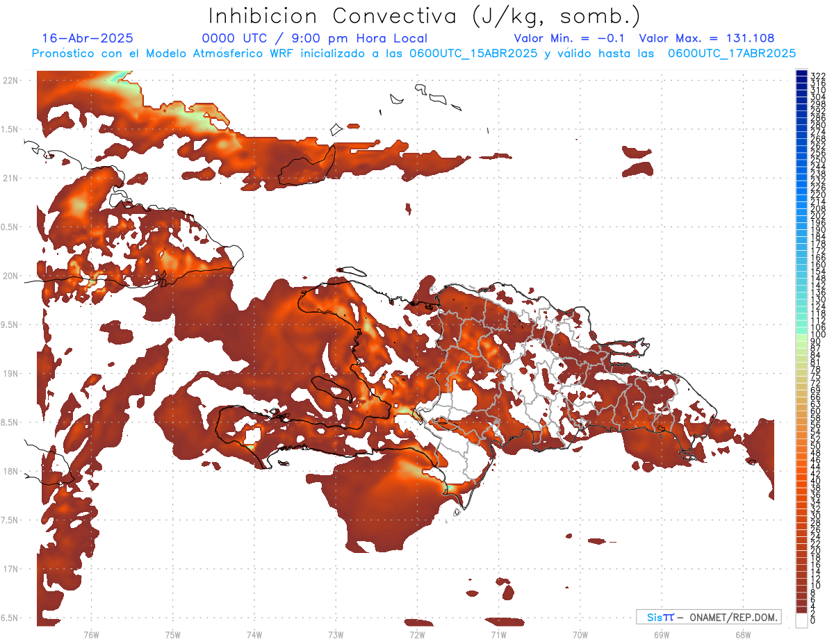
Task: Click the '18N' latitude label
Action: pyautogui.click(x=10, y=471)
